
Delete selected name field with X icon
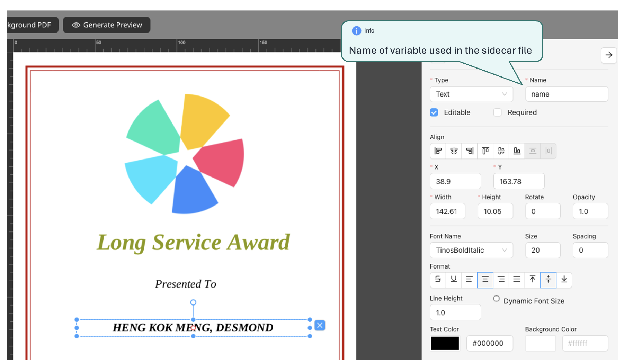[320, 325]
